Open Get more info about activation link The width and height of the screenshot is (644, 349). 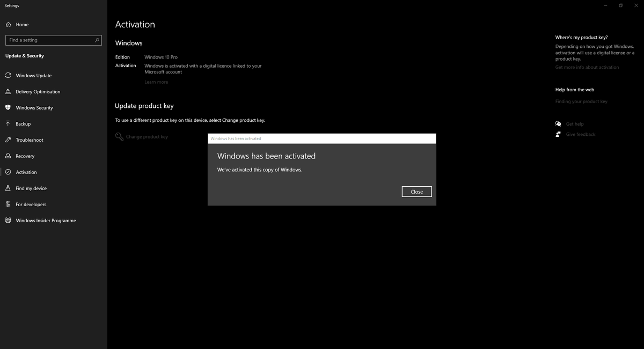click(587, 67)
